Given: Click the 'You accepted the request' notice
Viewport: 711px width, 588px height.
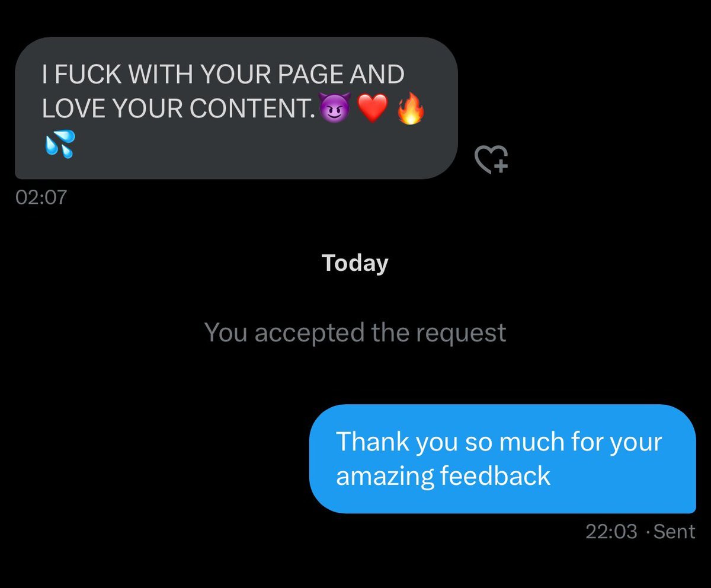Looking at the screenshot, I should point(355,333).
